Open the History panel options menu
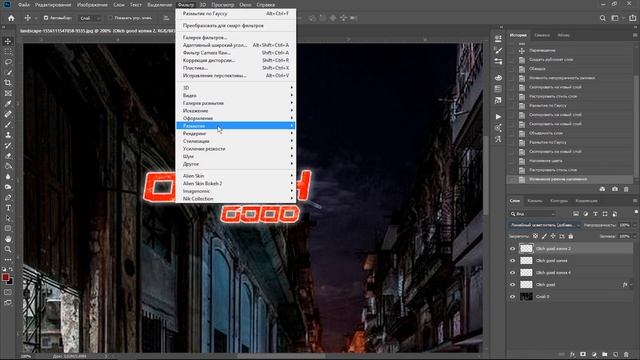This screenshot has width=640, height=360. click(634, 36)
